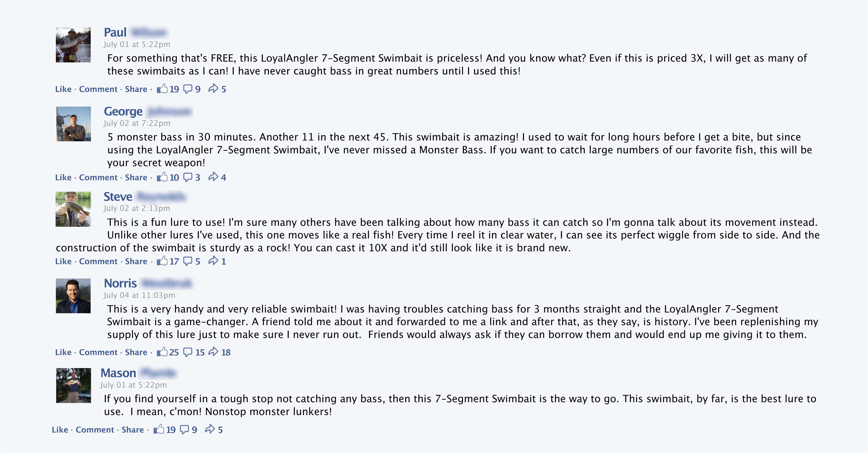Click the share arrow icon on Norris's comment
This screenshot has width=868, height=453.
click(x=213, y=352)
